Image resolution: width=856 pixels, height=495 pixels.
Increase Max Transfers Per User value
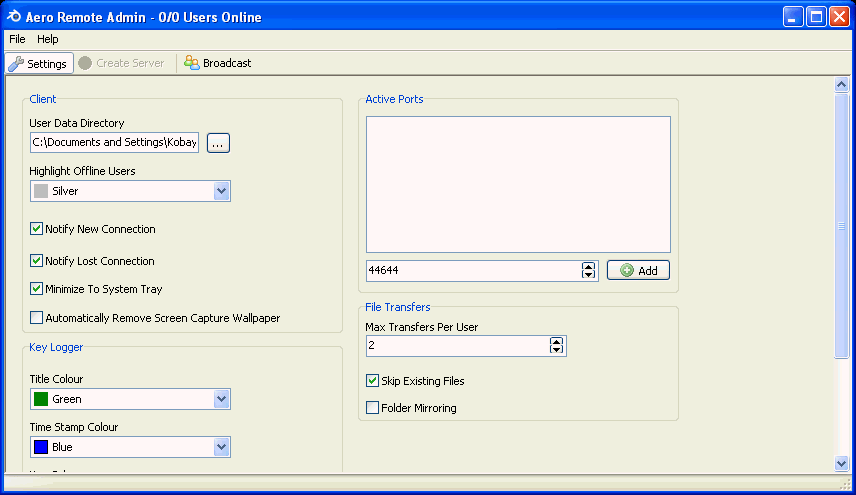click(x=556, y=341)
